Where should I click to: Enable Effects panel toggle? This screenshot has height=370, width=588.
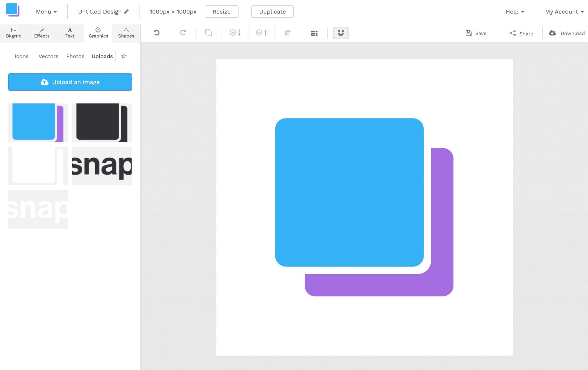(x=41, y=33)
